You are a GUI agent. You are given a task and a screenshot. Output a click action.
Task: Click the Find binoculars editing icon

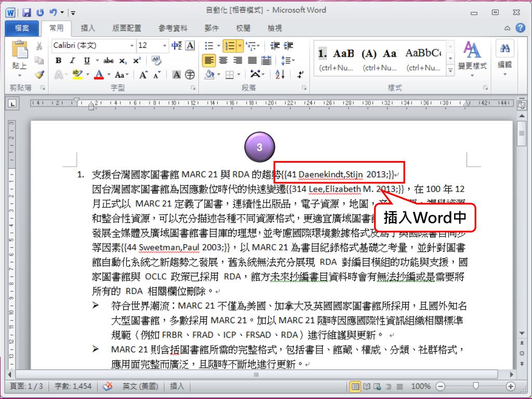[x=505, y=48]
